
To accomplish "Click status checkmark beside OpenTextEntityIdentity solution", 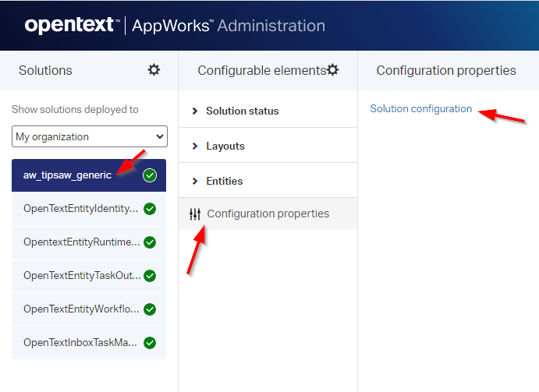I will 150,209.
